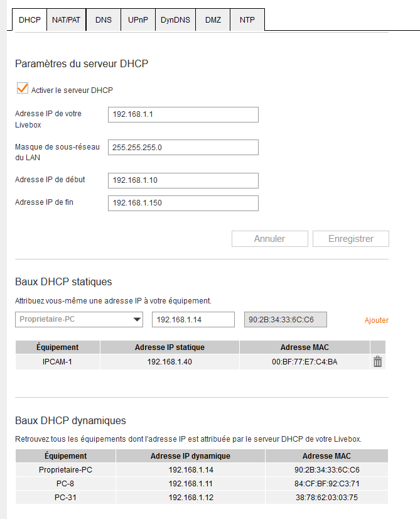Screen dimensions: 420x519
Task: Switch to the NTP tab
Action: (247, 20)
